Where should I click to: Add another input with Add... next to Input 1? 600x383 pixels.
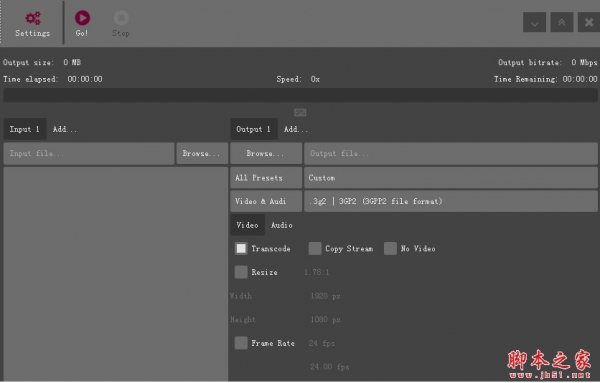point(65,129)
